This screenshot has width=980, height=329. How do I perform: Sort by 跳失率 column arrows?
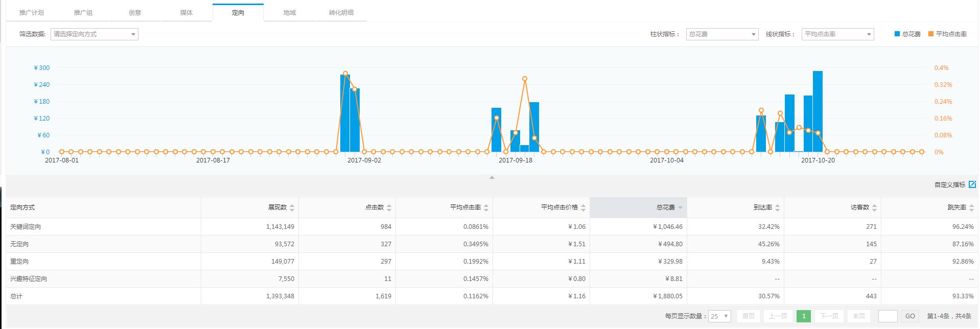(x=971, y=208)
